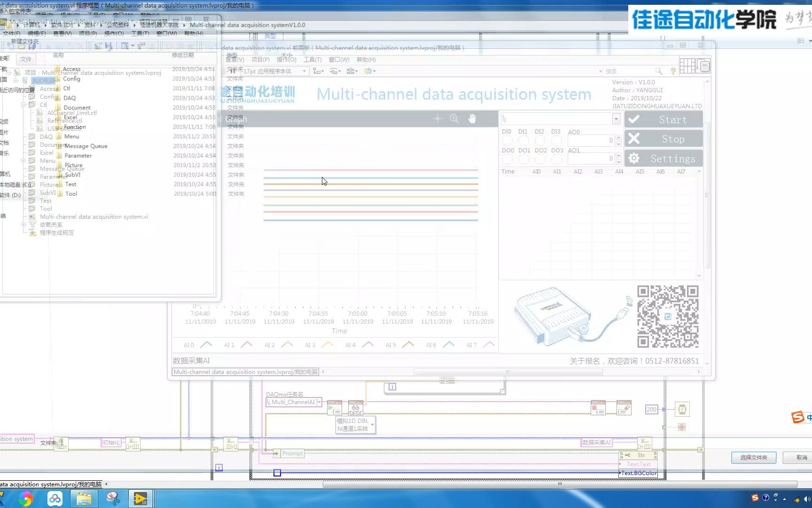
Task: Toggle the DI1 indicator LED
Action: click(524, 141)
